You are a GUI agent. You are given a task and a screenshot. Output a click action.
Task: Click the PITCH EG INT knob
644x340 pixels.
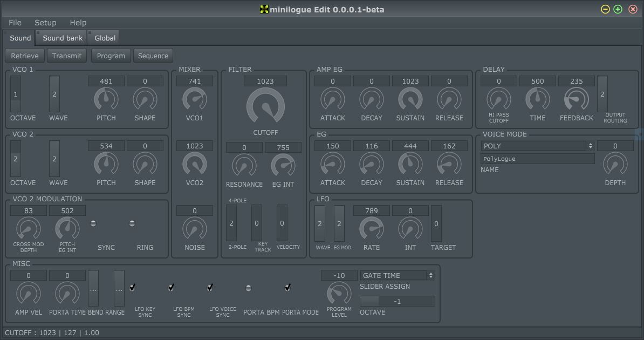pos(67,229)
